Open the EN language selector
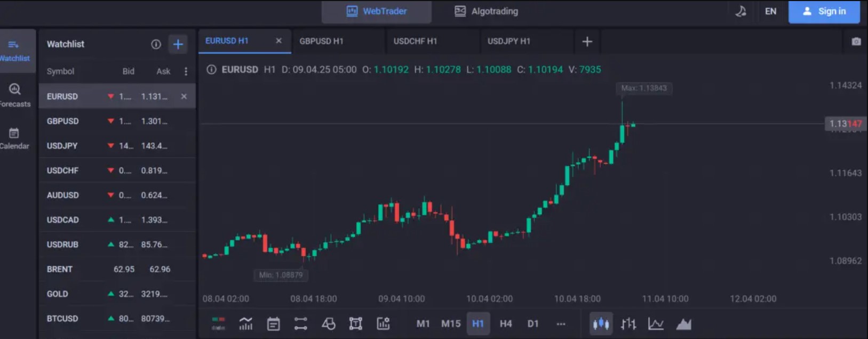This screenshot has width=868, height=339. 770,11
